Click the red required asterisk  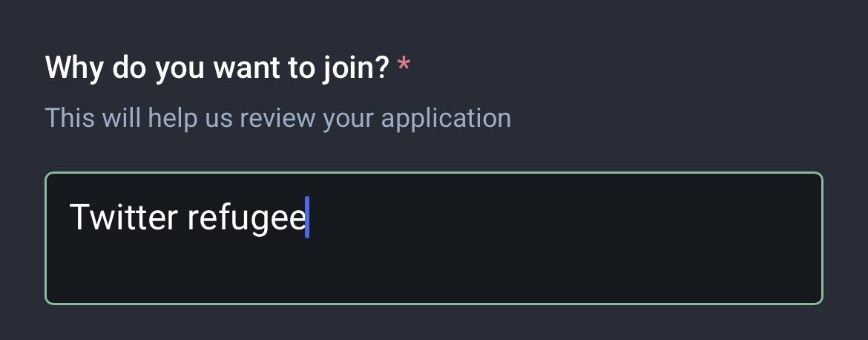pyautogui.click(x=404, y=67)
